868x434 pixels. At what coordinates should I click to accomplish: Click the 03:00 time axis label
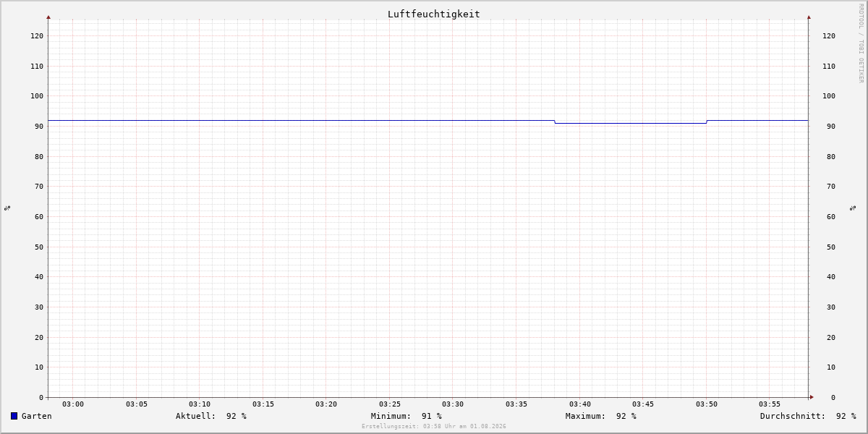73,404
